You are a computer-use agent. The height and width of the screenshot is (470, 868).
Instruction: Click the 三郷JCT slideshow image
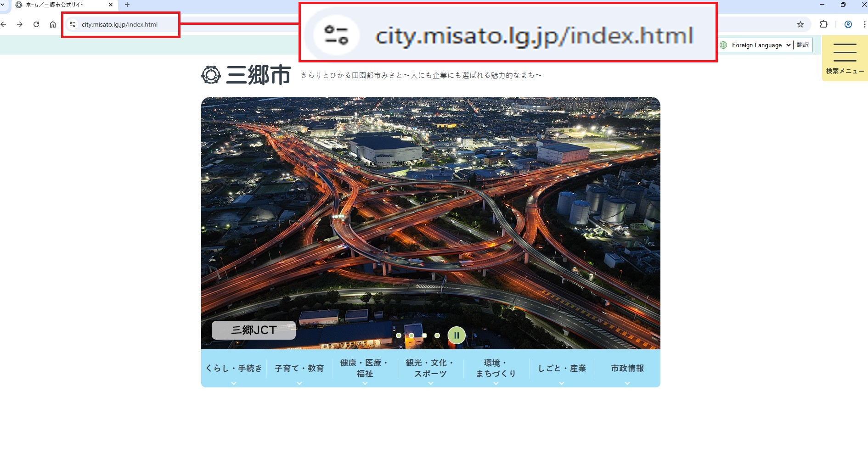click(431, 223)
